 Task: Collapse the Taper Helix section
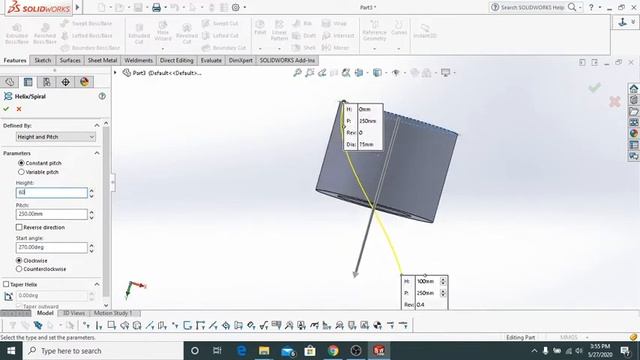[97, 284]
